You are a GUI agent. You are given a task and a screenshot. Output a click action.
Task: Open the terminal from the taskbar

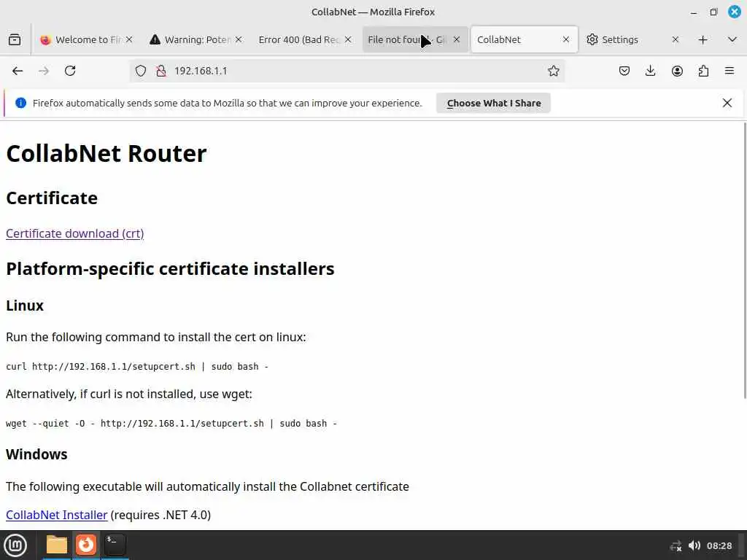pyautogui.click(x=115, y=545)
